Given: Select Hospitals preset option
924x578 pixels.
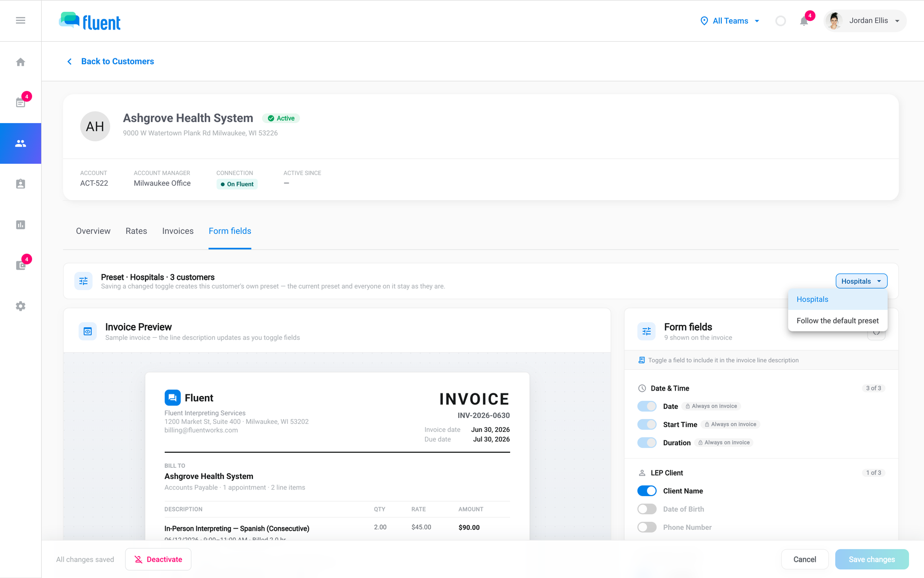Looking at the screenshot, I should tap(838, 299).
